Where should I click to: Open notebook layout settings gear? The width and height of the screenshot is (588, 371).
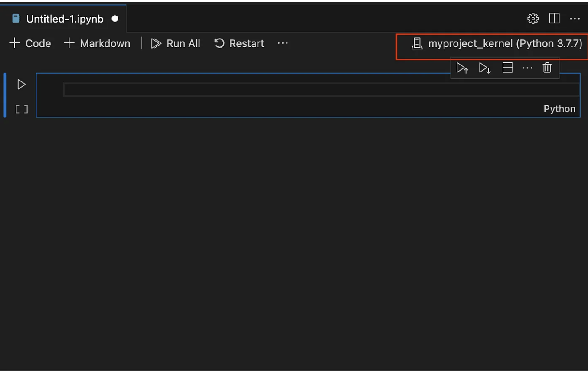click(532, 18)
